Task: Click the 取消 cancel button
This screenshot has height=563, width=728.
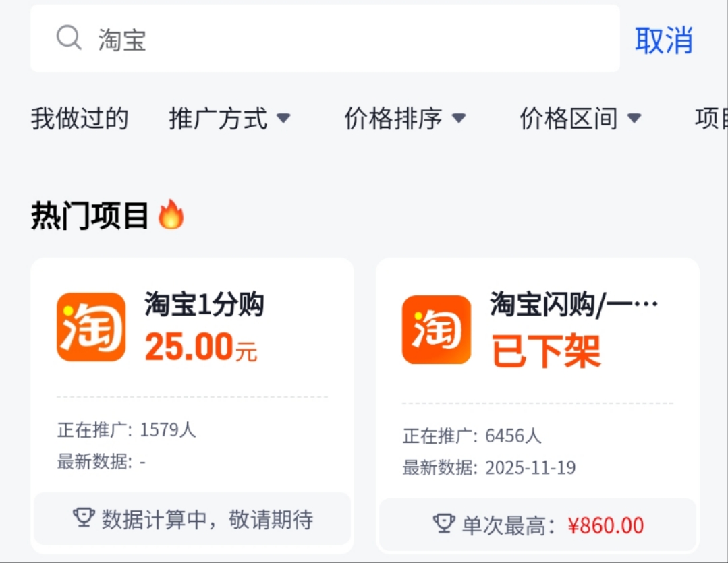Action: point(663,40)
